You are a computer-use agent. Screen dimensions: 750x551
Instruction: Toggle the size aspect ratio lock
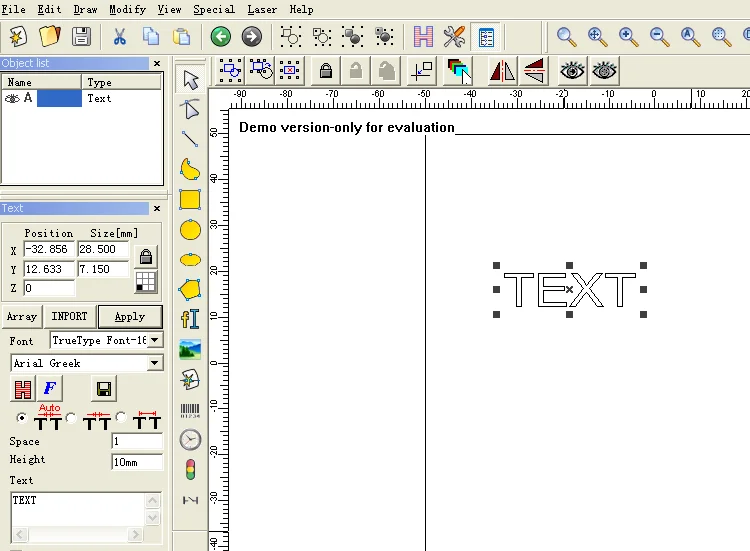click(146, 256)
